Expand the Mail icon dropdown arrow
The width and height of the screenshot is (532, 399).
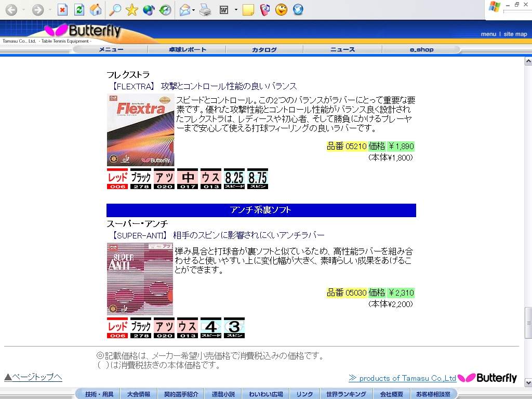pos(193,10)
